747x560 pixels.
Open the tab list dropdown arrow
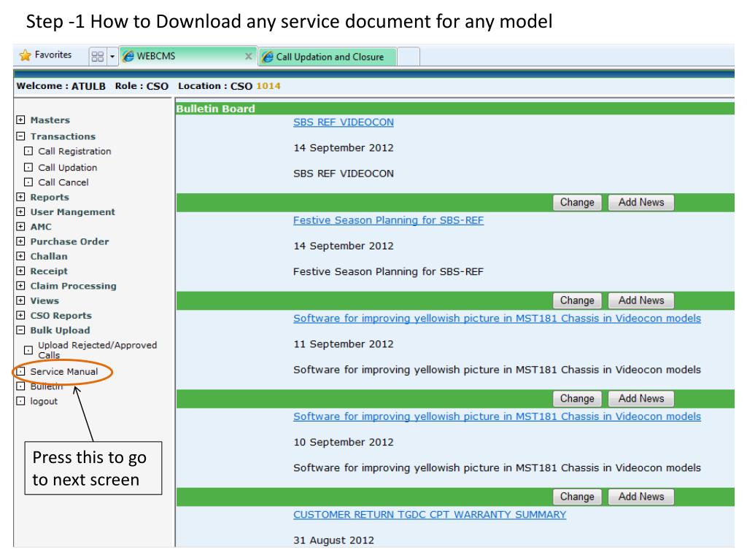pos(112,57)
